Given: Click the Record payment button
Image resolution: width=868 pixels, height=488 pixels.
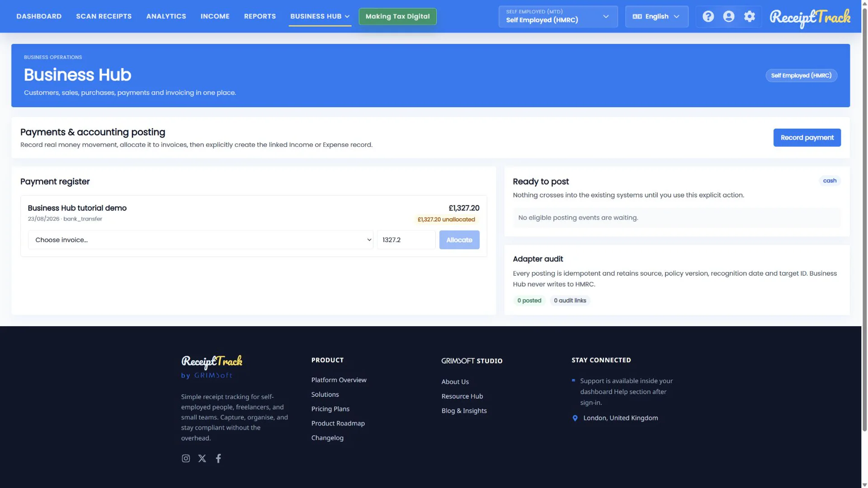Looking at the screenshot, I should pyautogui.click(x=807, y=138).
